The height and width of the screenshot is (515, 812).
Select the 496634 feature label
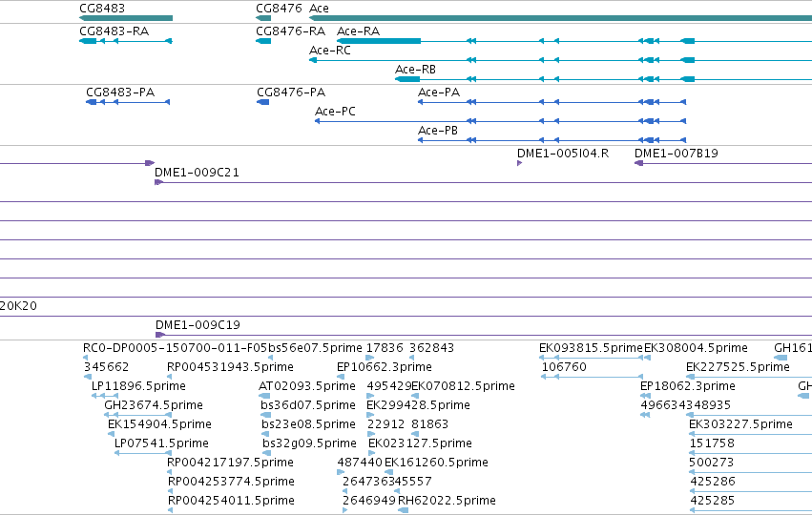pos(663,405)
